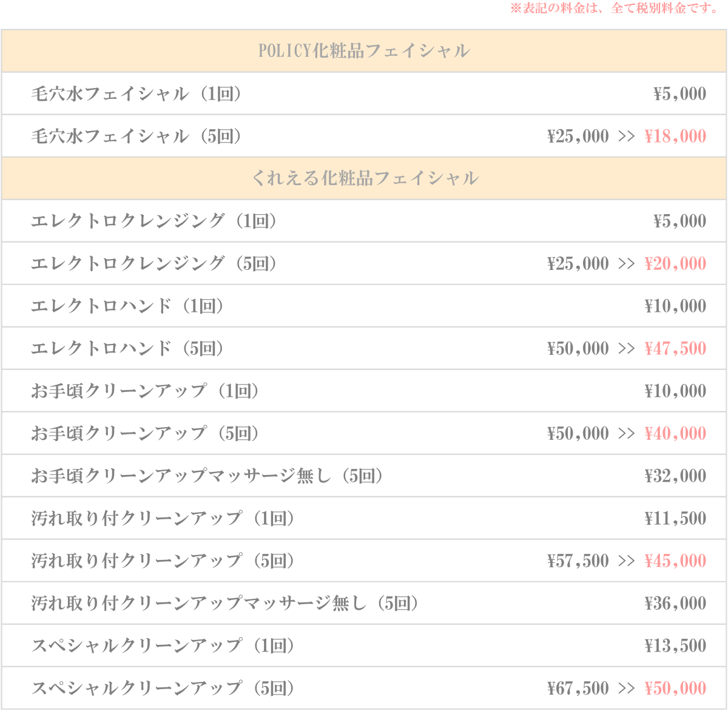This screenshot has height=711, width=728.
Task: Click the original ¥67,500 price
Action: (578, 689)
